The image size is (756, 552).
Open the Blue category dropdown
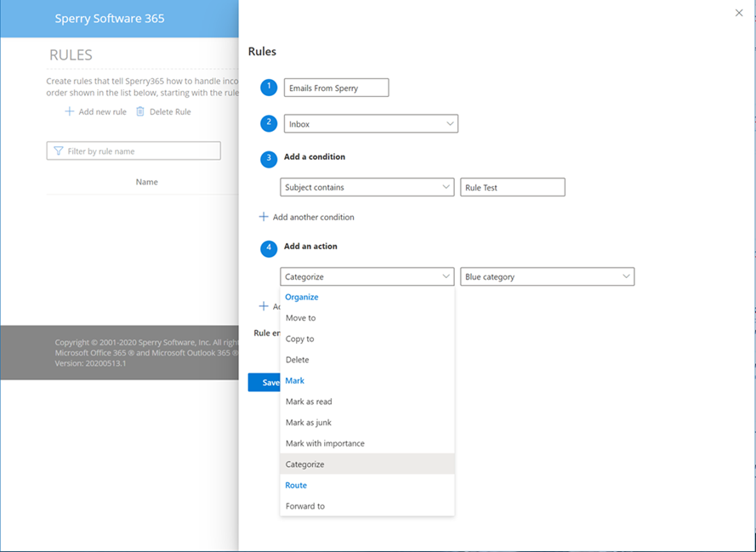(x=548, y=276)
